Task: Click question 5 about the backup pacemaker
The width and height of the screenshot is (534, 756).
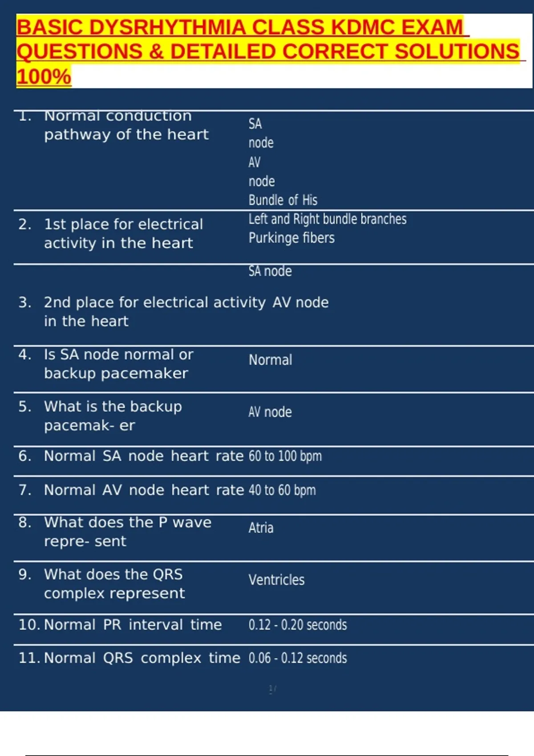Action: (113, 416)
